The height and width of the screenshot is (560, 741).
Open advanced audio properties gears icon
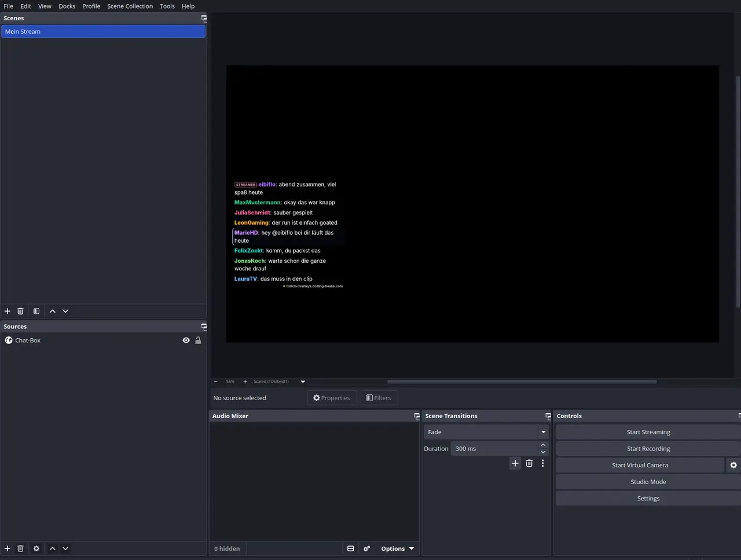366,548
